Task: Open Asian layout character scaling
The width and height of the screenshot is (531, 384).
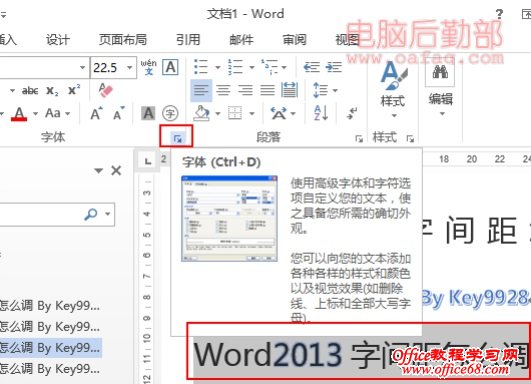Action: point(278,113)
